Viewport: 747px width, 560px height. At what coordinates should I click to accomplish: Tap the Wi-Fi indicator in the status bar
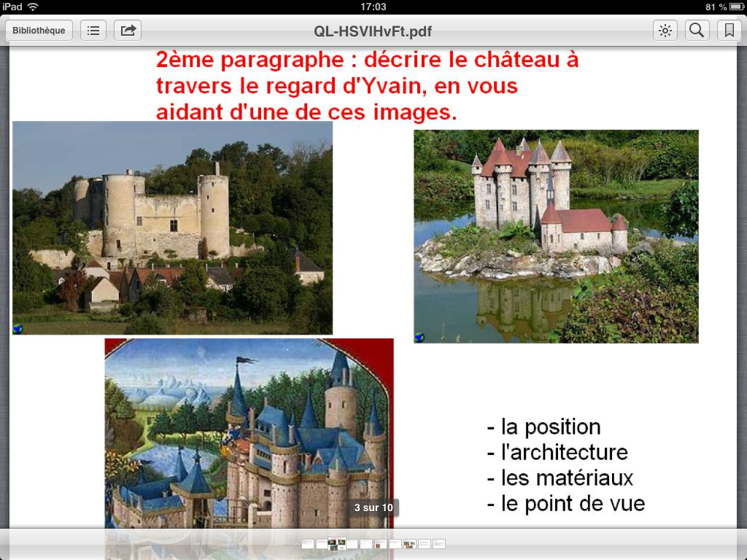click(x=33, y=7)
